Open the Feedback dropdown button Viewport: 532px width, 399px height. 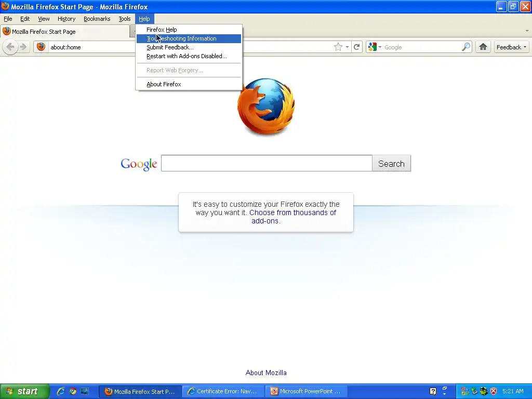(x=511, y=47)
